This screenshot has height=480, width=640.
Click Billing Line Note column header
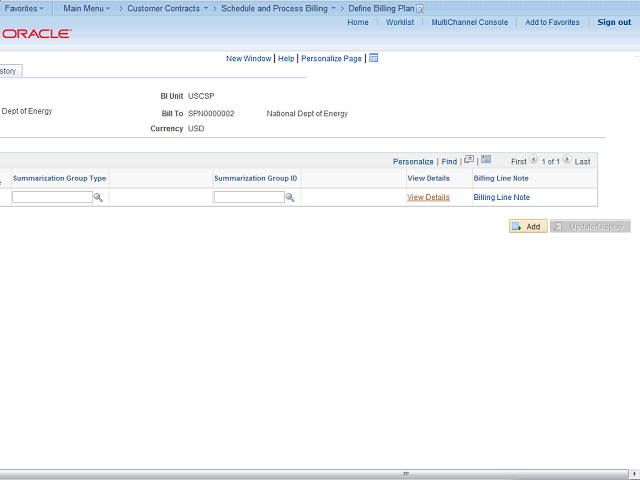[501, 178]
